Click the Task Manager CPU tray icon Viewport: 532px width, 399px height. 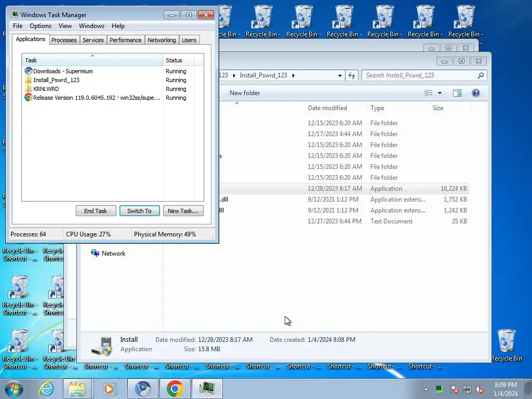click(x=439, y=389)
